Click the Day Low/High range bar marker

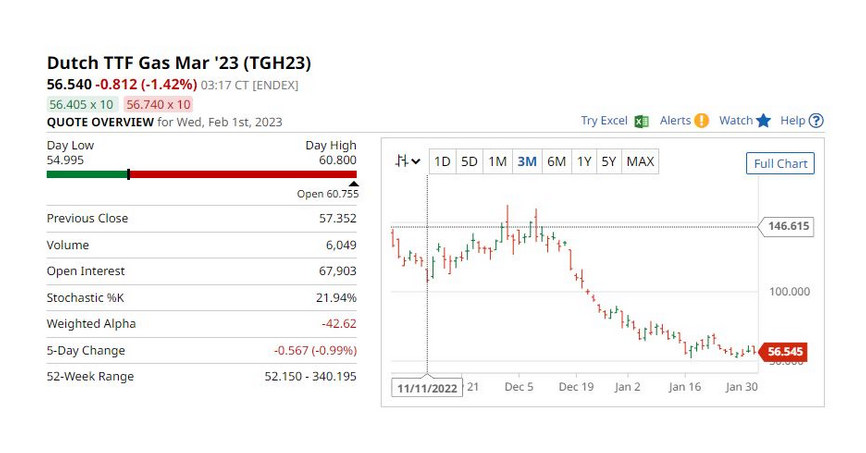point(128,175)
